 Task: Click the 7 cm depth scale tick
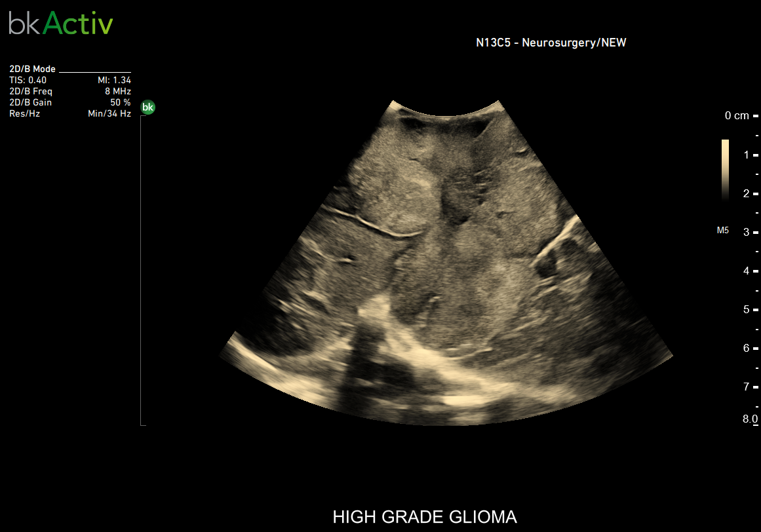tap(751, 387)
